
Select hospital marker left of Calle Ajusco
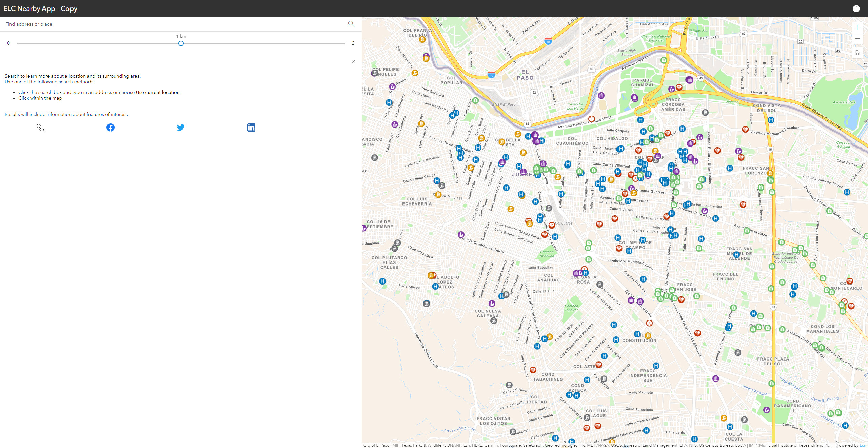(x=382, y=281)
